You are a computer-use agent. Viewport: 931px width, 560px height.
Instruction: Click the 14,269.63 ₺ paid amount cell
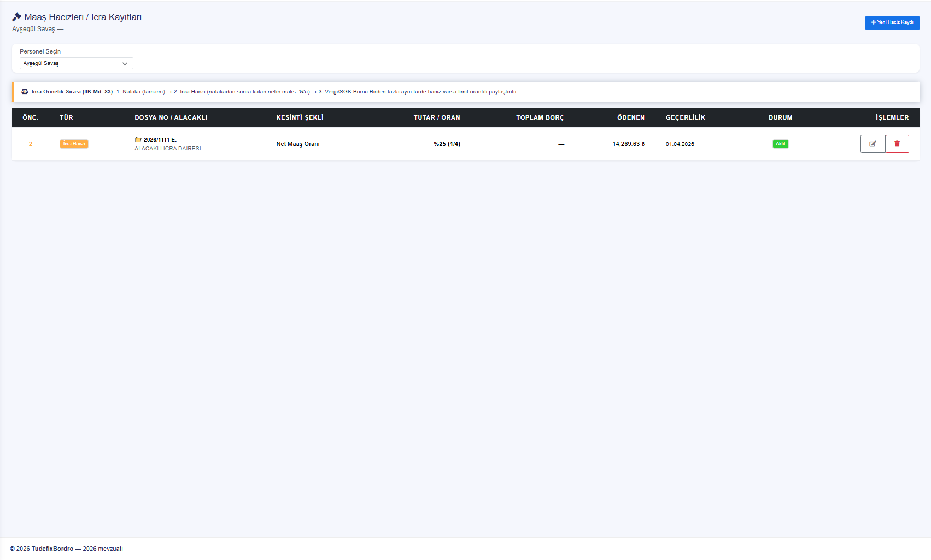tap(629, 144)
